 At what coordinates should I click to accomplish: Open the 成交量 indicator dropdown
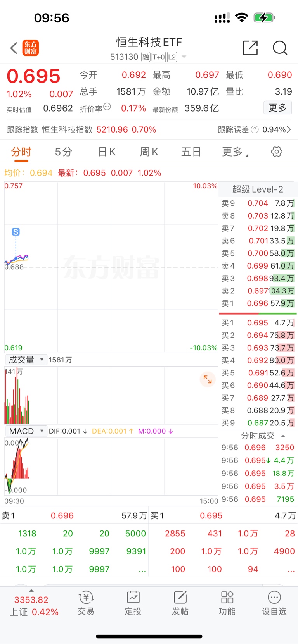[26, 360]
